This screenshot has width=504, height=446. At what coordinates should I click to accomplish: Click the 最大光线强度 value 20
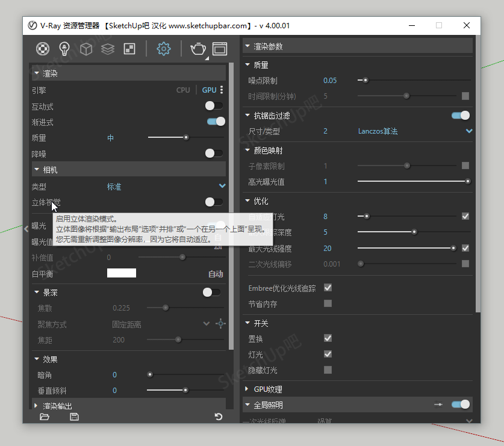(327, 249)
